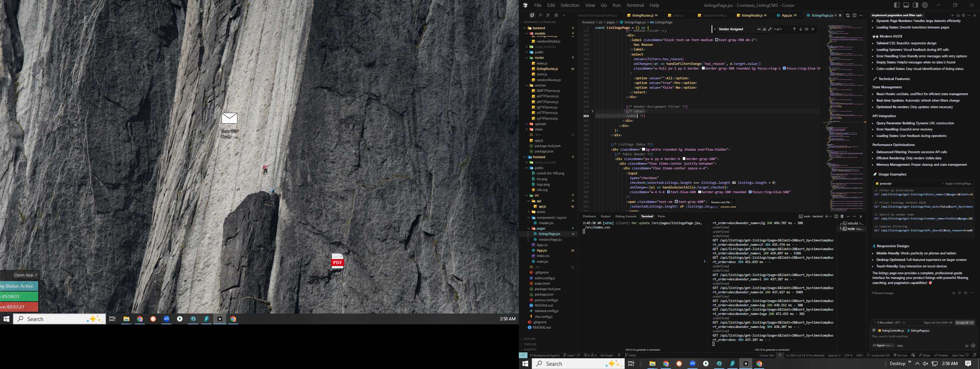The image size is (980, 369).
Task: Open the open-changes compare icon in editor toolbar
Action: (x=848, y=15)
